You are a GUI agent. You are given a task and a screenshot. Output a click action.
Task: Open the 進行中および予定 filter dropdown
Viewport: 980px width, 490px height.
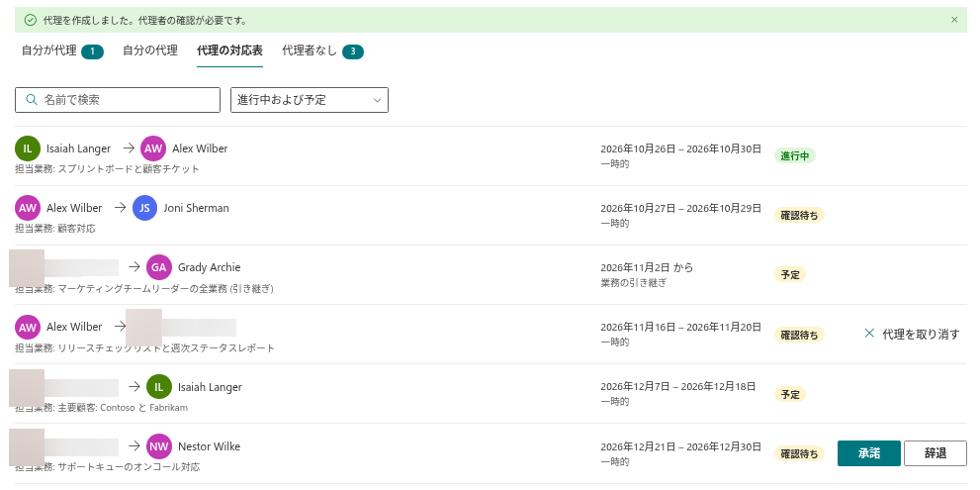point(310,100)
